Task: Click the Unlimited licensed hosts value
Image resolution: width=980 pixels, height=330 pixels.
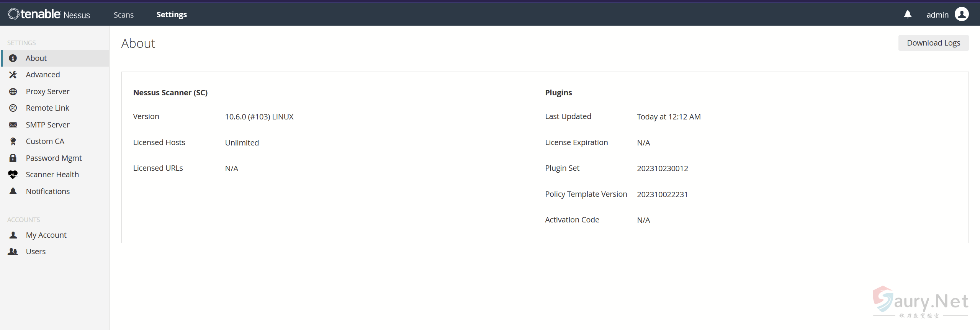Action: pyautogui.click(x=242, y=143)
